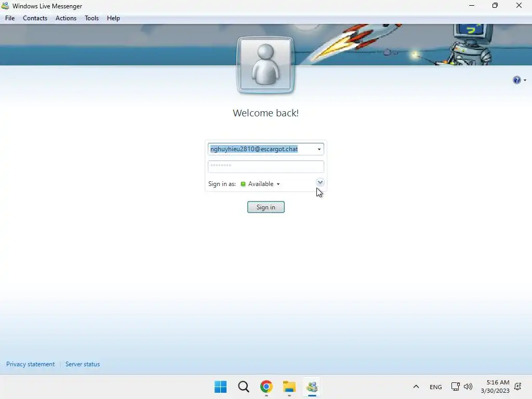Open the File menu
The width and height of the screenshot is (532, 399).
[10, 18]
